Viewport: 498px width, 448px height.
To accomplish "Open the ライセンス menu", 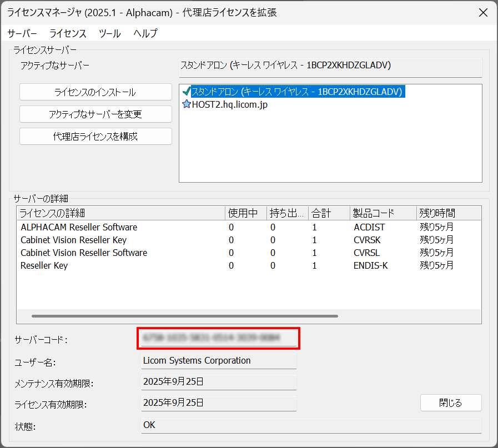I will (68, 33).
